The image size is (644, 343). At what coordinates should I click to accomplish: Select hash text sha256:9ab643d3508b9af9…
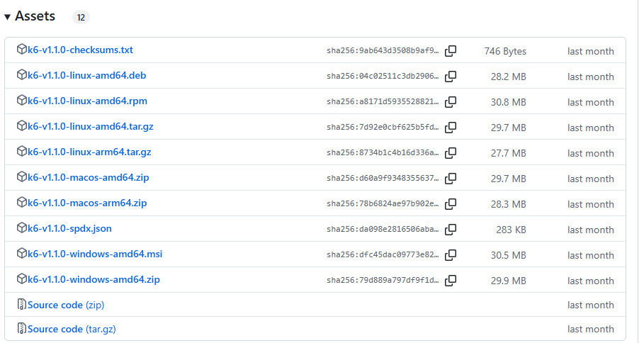tap(383, 51)
